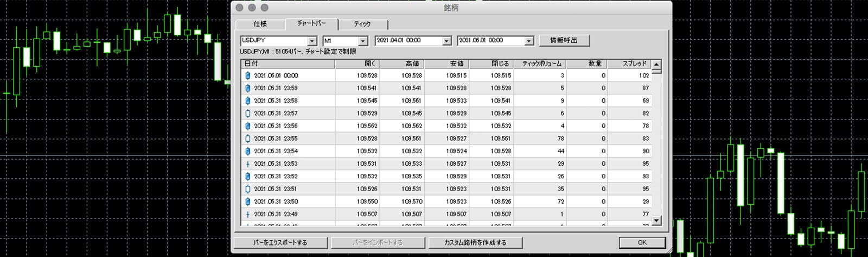Click low value 109.524 in the 23:54 row

coord(456,151)
